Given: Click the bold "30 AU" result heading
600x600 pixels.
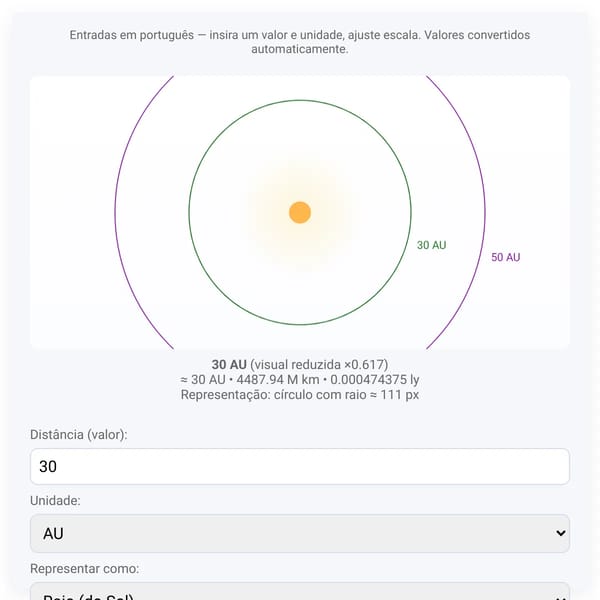Looking at the screenshot, I should pyautogui.click(x=229, y=364).
